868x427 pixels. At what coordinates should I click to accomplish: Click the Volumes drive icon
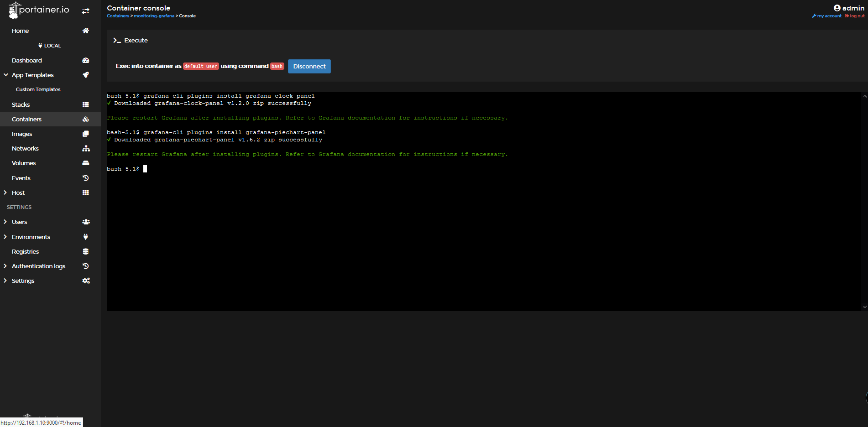tap(85, 163)
